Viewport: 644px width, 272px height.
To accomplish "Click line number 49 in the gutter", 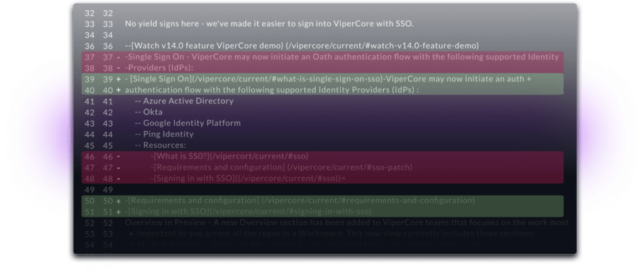I will click(x=89, y=190).
